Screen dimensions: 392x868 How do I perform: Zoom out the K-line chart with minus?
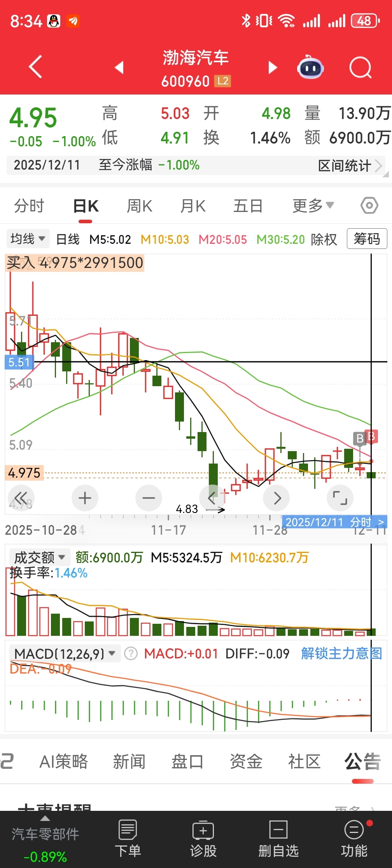(x=149, y=498)
